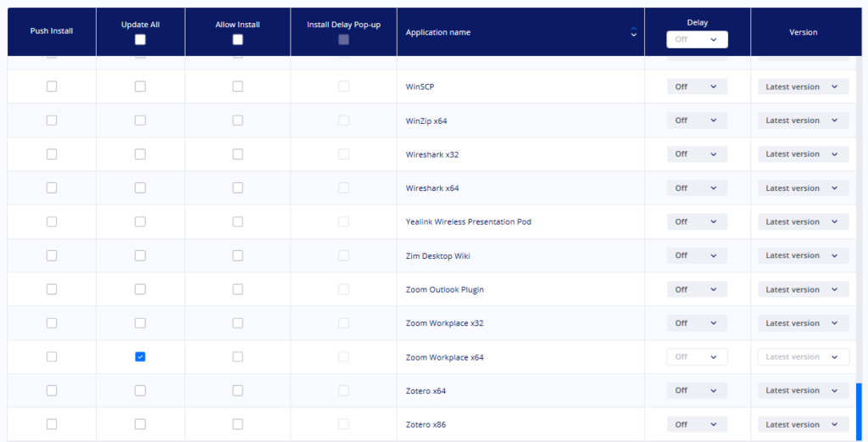The width and height of the screenshot is (868, 442).
Task: Check Allow Install for Zotero x86
Action: (237, 424)
